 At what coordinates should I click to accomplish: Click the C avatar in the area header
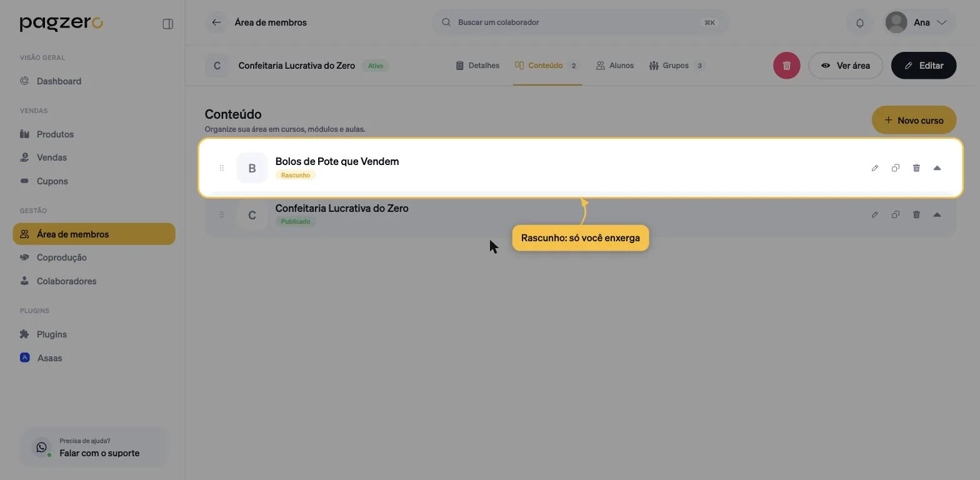tap(217, 66)
